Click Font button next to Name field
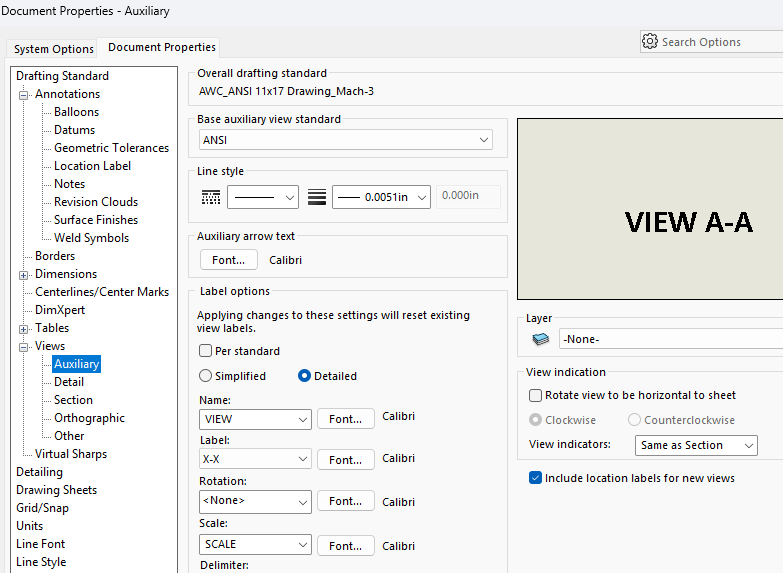This screenshot has width=783, height=573. tap(345, 419)
